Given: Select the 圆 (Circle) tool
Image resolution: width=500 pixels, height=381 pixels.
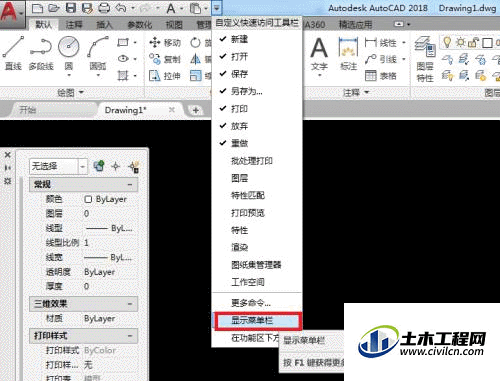Looking at the screenshot, I should (x=69, y=53).
